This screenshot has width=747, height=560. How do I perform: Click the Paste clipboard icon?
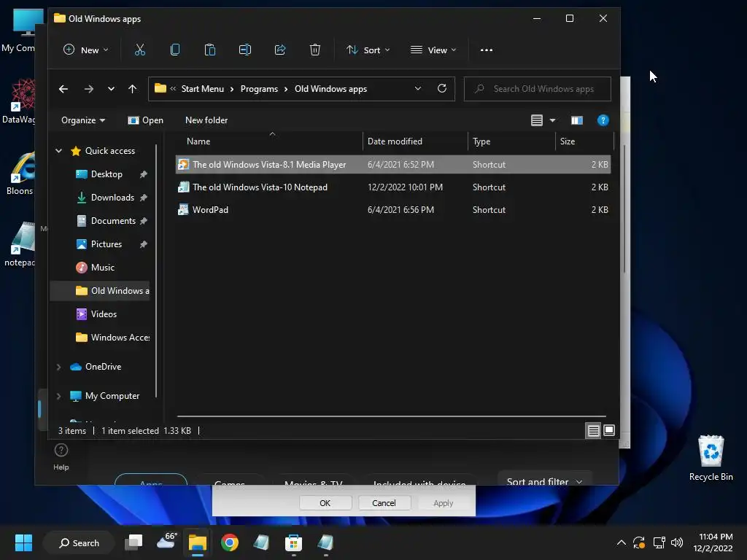pos(209,50)
